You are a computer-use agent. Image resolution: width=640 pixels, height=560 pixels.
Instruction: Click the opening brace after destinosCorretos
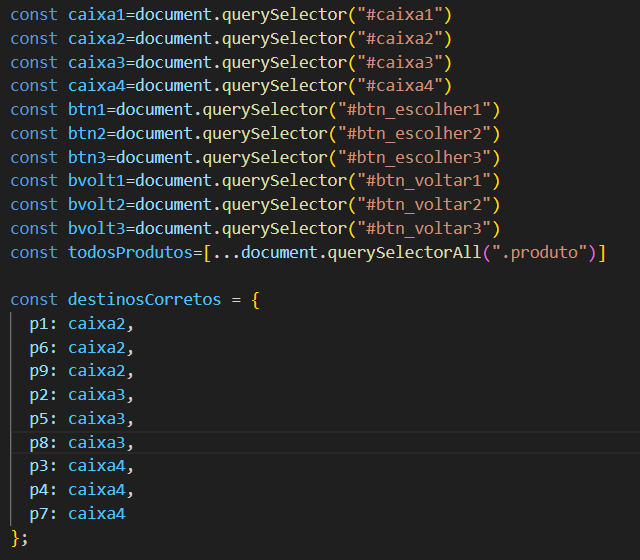(256, 300)
